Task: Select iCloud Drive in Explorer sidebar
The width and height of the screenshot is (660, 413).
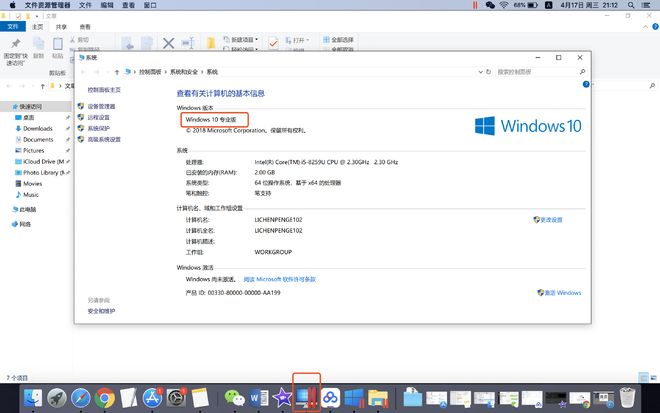Action: (x=39, y=162)
